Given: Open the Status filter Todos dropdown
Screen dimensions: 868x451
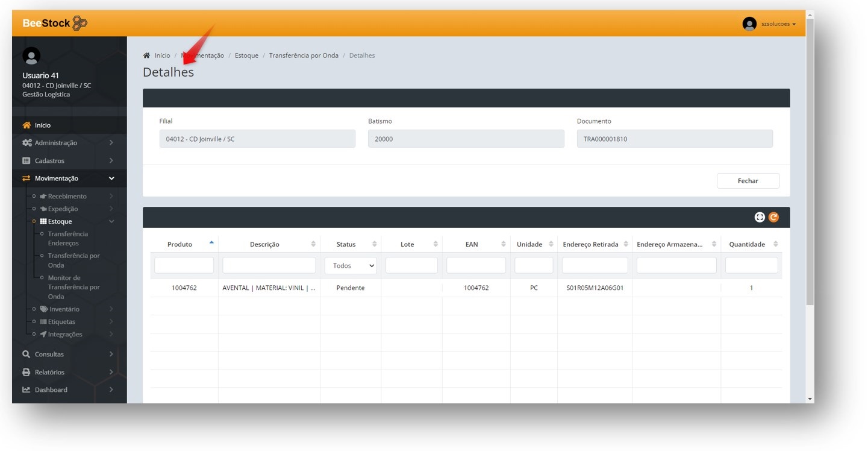Looking at the screenshot, I should click(x=351, y=266).
